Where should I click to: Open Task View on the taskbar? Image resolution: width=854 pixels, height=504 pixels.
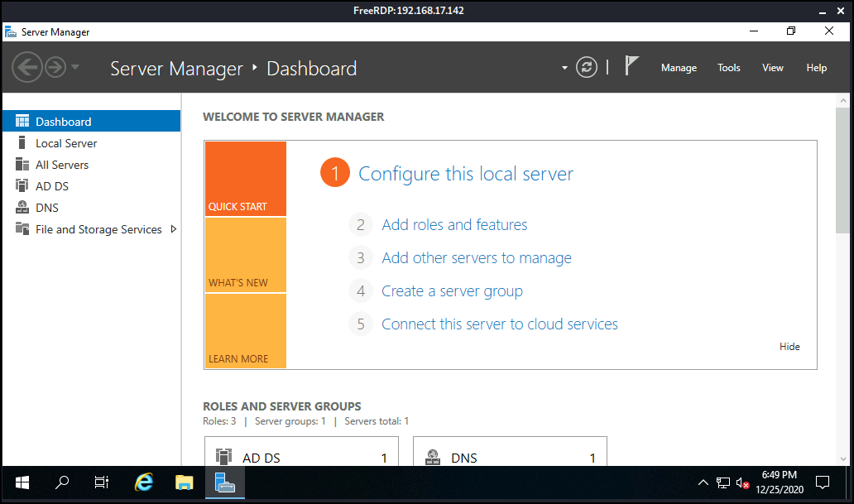[101, 482]
